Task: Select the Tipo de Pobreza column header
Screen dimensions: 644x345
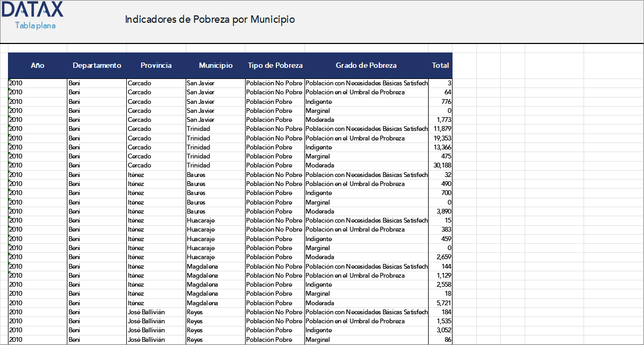Action: coord(275,65)
